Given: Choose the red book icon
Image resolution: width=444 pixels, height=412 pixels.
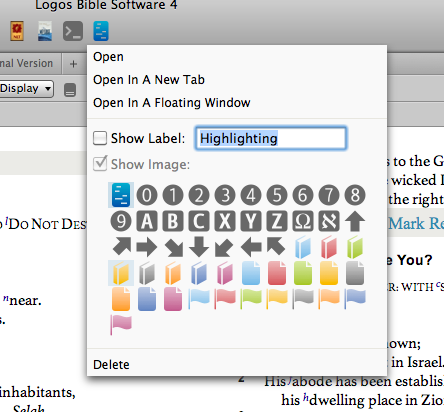Looking at the screenshot, I should coord(329,247).
